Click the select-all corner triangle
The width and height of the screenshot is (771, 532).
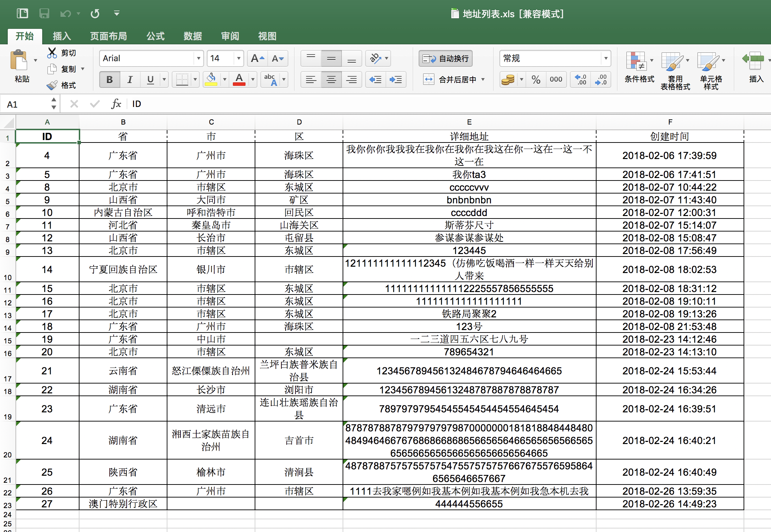(x=8, y=122)
